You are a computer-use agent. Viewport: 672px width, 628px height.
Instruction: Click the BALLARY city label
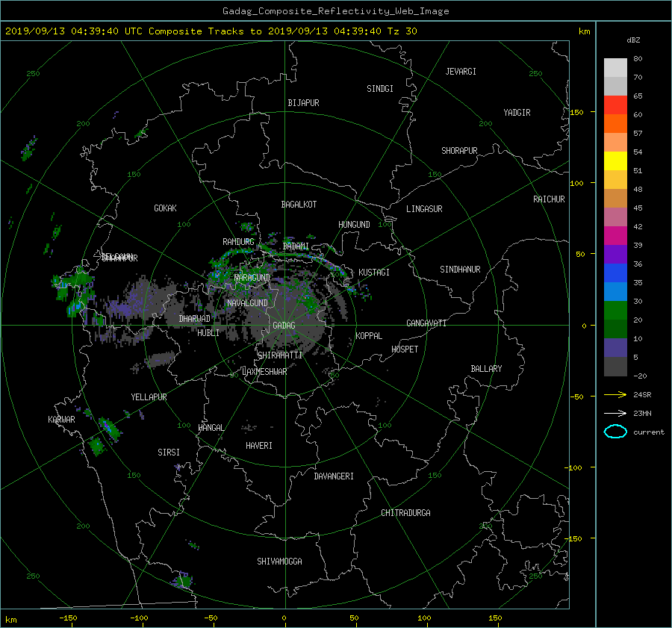(x=486, y=369)
